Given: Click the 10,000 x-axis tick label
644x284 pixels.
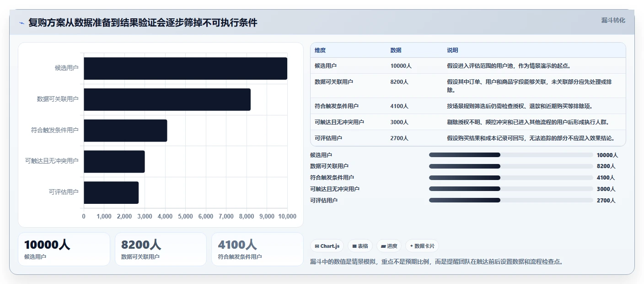Looking at the screenshot, I should tap(288, 217).
